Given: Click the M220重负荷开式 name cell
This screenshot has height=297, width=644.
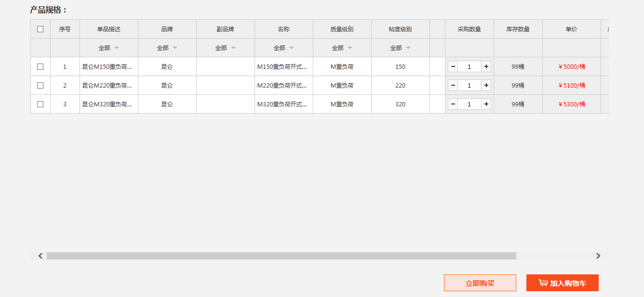Looking at the screenshot, I should point(284,85).
